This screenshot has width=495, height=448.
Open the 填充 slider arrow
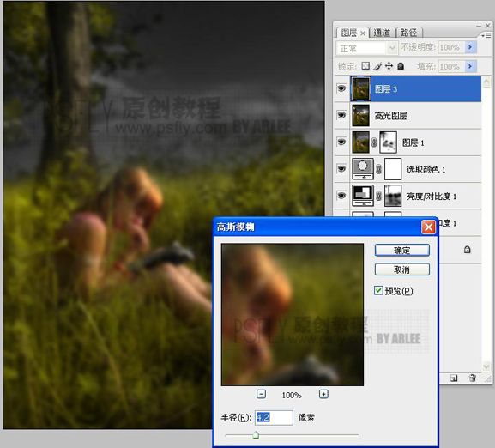click(470, 66)
